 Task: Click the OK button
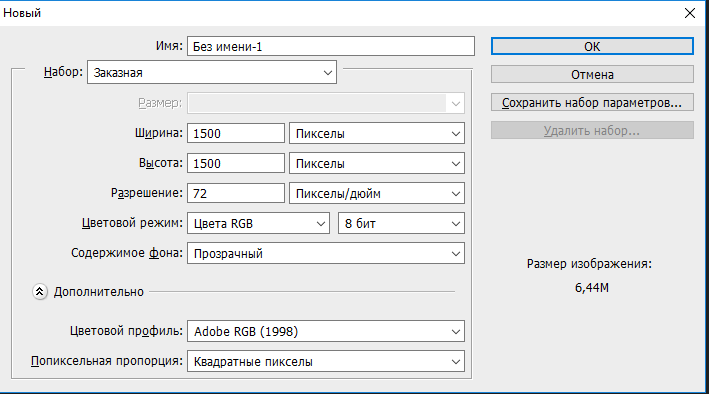pyautogui.click(x=592, y=46)
